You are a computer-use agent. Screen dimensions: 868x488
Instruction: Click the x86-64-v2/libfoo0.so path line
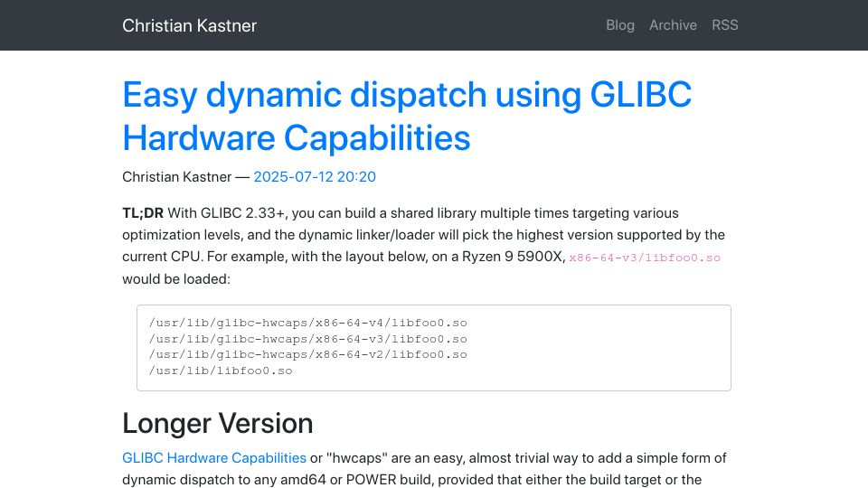pyautogui.click(x=307, y=354)
